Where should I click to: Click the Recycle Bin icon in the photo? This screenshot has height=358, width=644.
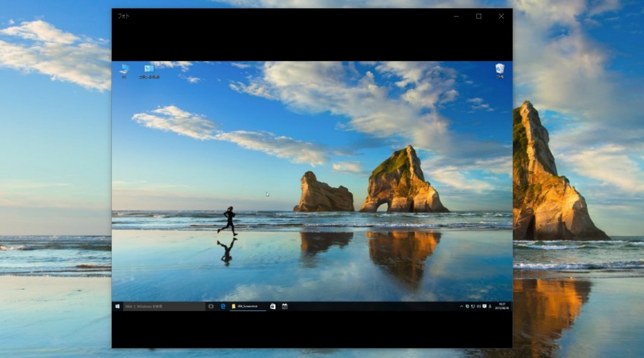(499, 68)
